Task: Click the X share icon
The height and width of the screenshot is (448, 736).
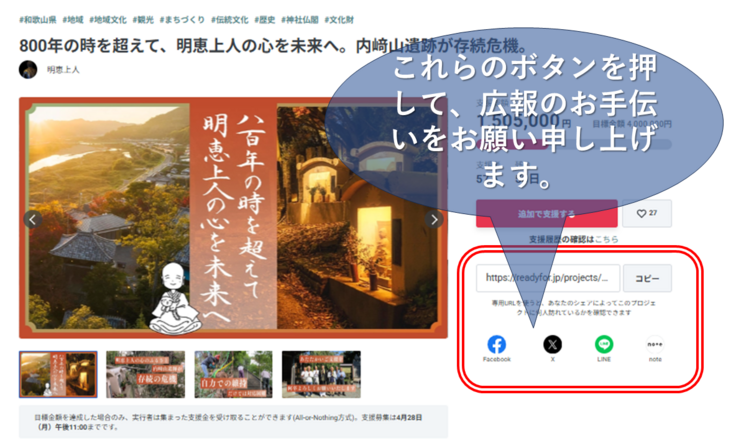Action: pos(552,345)
